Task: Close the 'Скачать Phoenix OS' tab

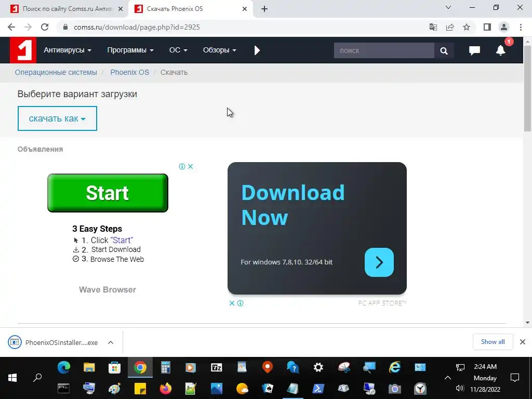Action: pos(245,9)
